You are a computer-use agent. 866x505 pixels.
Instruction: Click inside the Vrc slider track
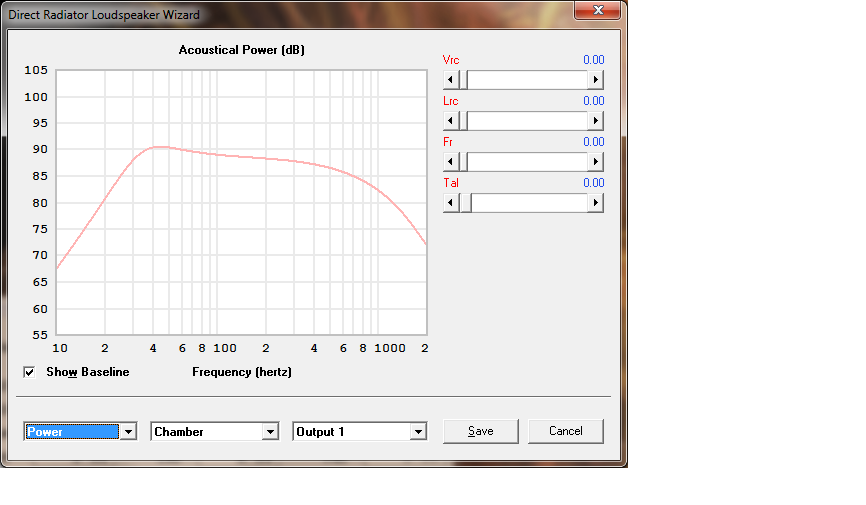(527, 80)
